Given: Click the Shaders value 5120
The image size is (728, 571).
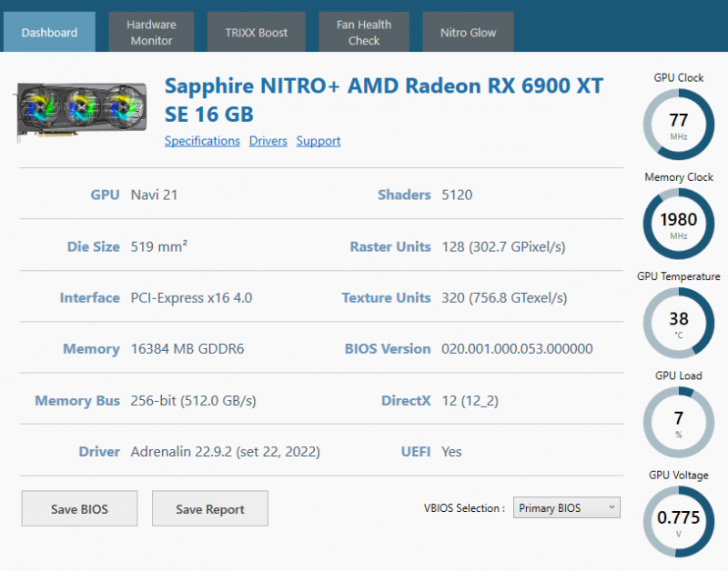Looking at the screenshot, I should click(x=457, y=195).
